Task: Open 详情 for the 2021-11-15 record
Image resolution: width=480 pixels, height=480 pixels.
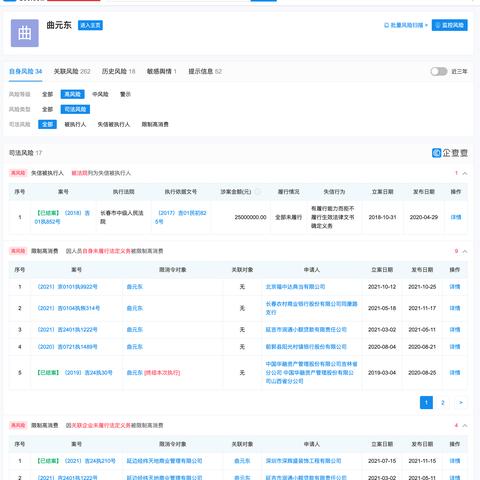Action: tap(455, 461)
